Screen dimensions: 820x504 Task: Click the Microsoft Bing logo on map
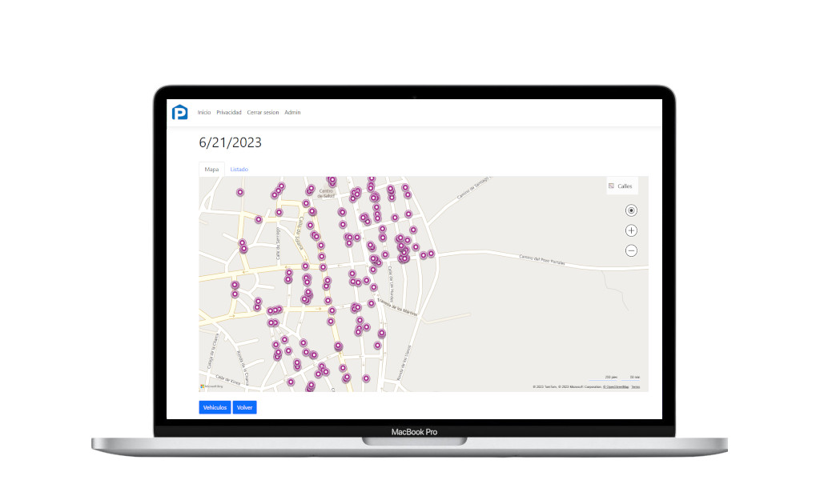click(x=211, y=386)
